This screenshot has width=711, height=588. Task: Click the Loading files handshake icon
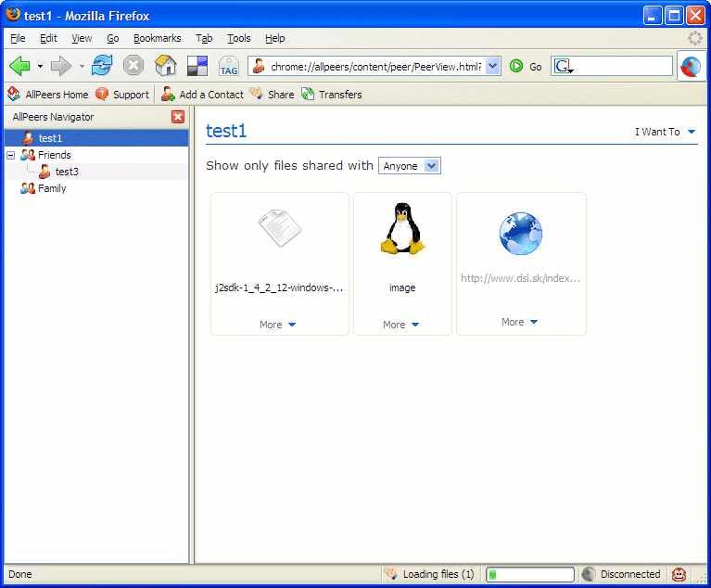pyautogui.click(x=390, y=573)
